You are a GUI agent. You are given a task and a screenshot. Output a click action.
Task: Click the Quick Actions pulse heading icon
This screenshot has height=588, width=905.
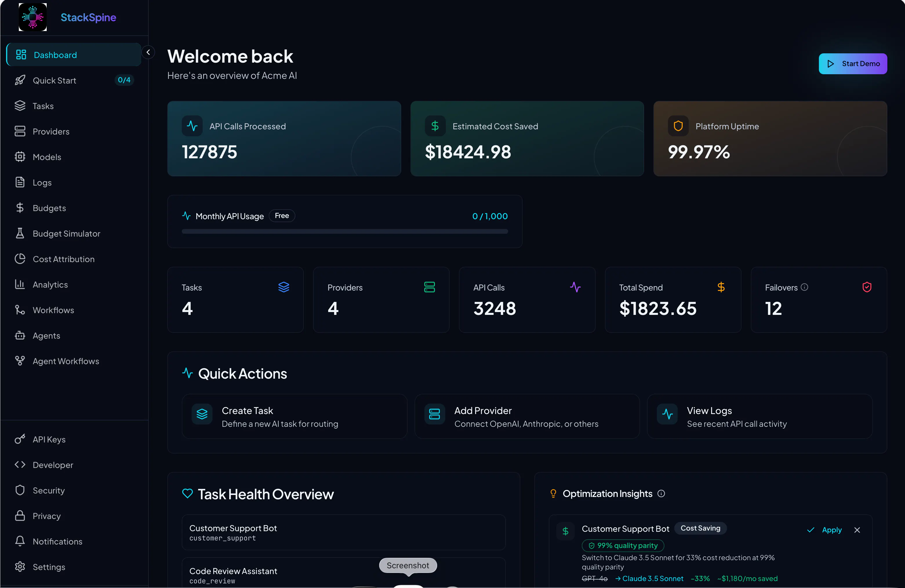[x=188, y=373]
